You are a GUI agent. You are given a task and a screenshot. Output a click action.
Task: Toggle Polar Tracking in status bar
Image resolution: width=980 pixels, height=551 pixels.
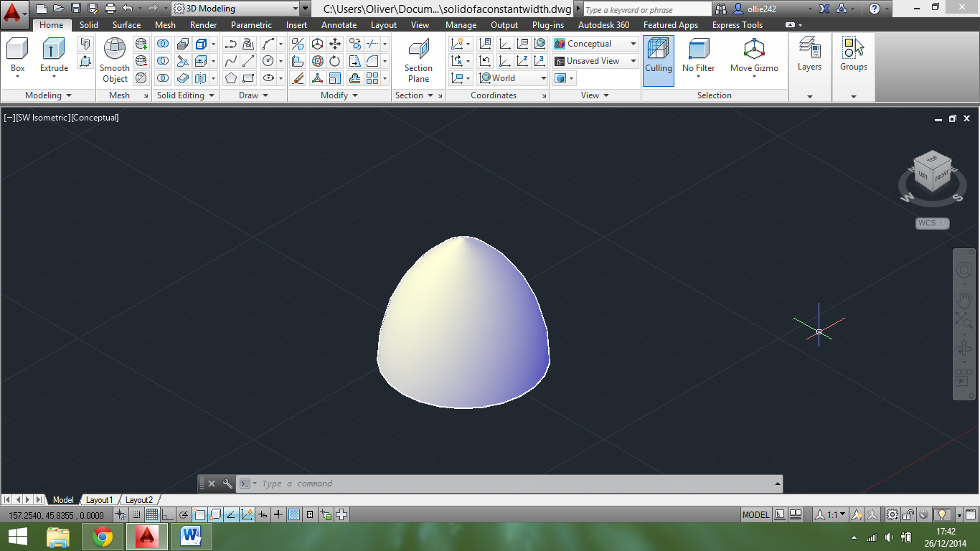coord(184,514)
